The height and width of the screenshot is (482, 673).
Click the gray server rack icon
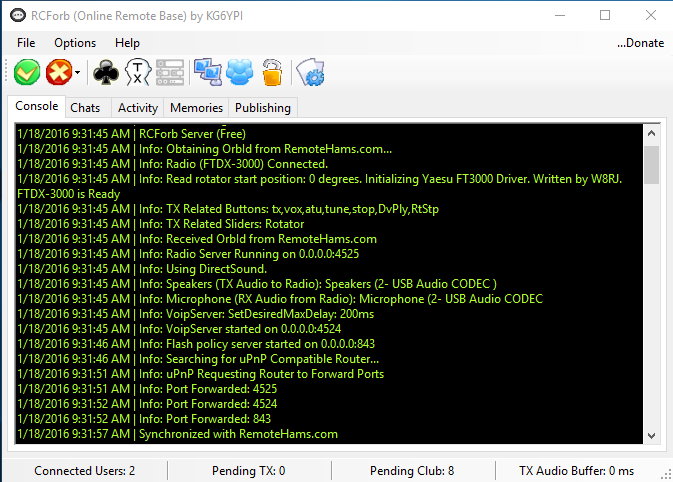170,72
